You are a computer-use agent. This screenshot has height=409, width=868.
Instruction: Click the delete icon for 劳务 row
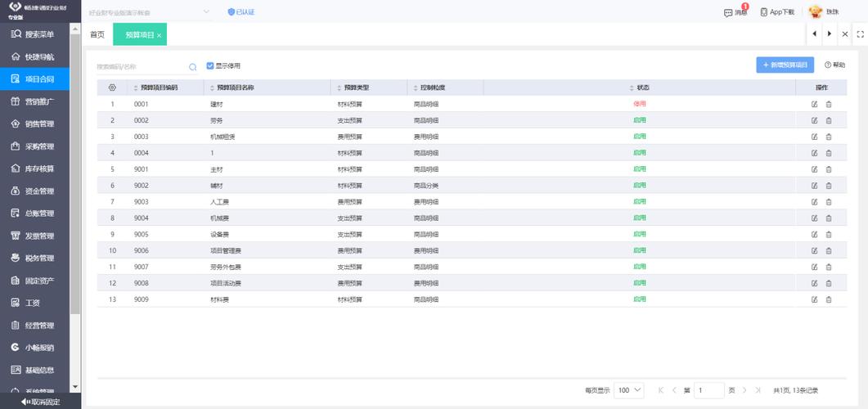(828, 120)
